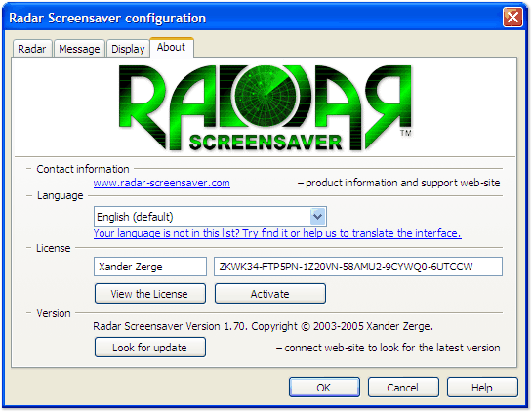Click the version copyright text line
Image resolution: width=532 pixels, height=412 pixels.
[263, 326]
